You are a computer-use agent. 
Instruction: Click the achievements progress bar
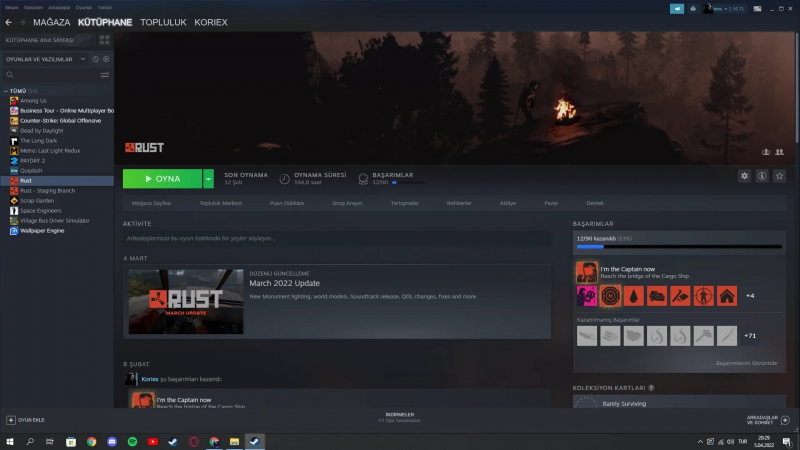[679, 247]
